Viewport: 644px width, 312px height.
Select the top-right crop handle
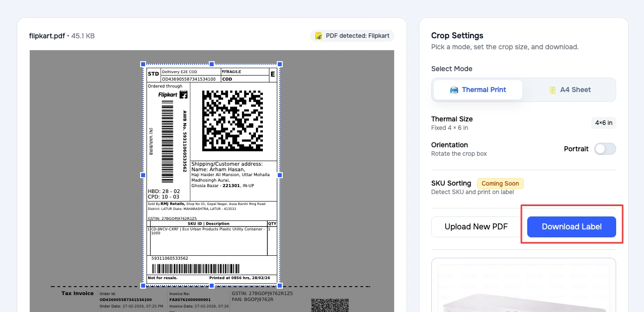[x=280, y=64]
